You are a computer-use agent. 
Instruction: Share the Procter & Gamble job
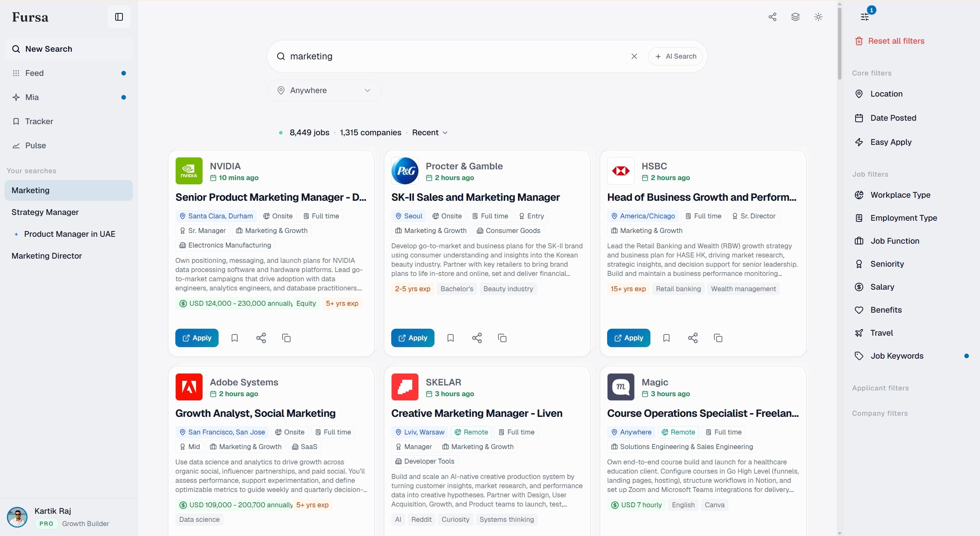pyautogui.click(x=477, y=338)
